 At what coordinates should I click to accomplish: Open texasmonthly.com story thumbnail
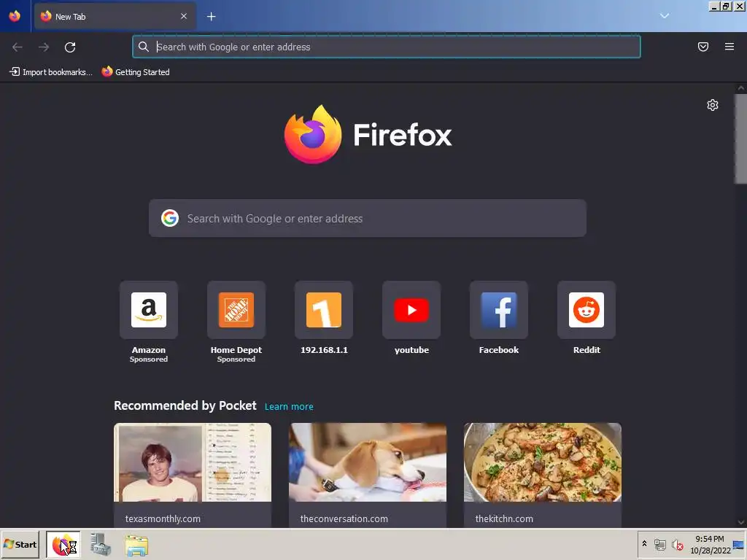pos(193,462)
